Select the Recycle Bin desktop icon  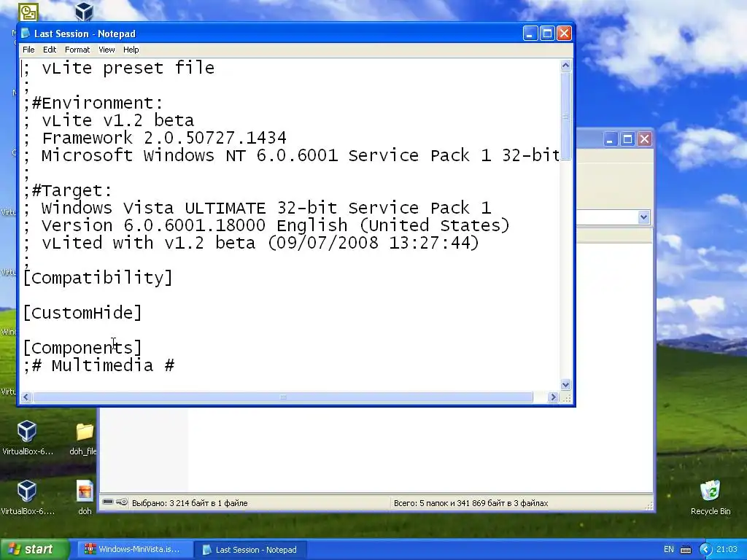coord(711,497)
